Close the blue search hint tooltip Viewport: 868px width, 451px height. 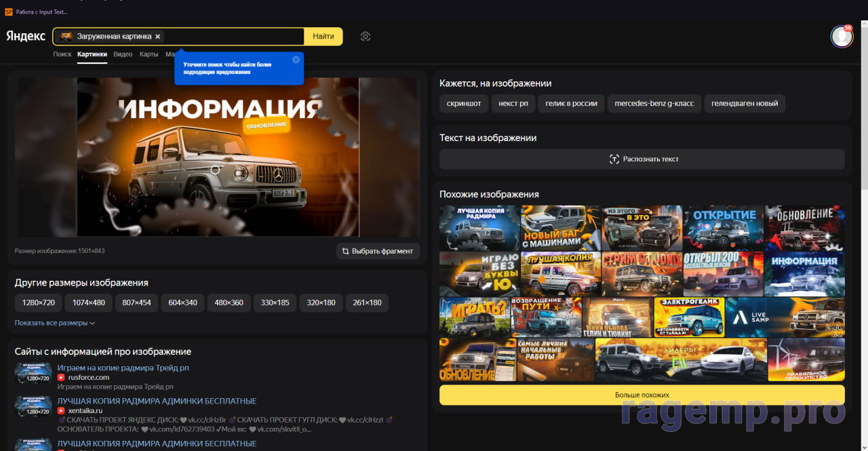point(296,60)
